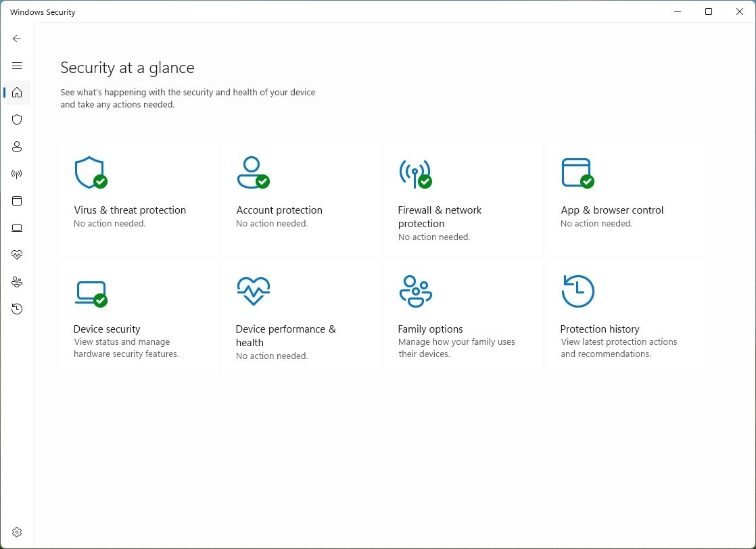Viewport: 756px width, 549px height.
Task: Open the shield icon for Virus & threat protection
Action: [x=17, y=120]
